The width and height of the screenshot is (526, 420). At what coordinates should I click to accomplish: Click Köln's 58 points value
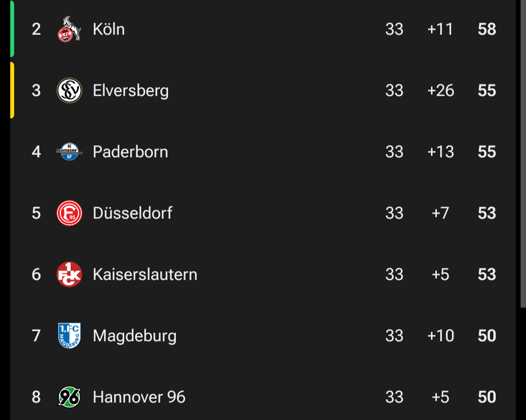(487, 29)
